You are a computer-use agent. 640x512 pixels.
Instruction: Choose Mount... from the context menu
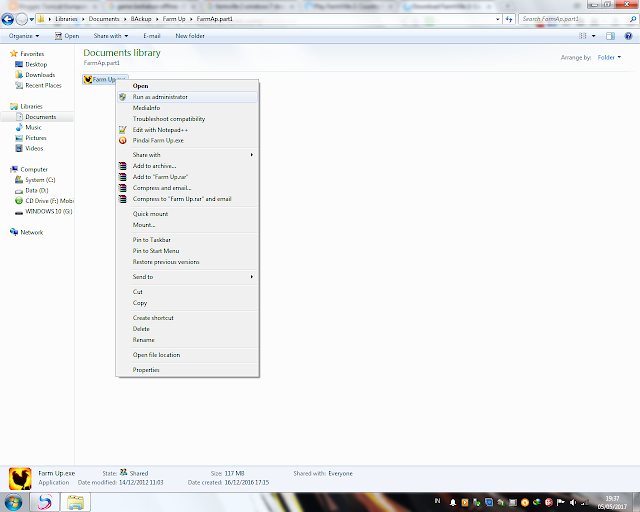coord(187,225)
